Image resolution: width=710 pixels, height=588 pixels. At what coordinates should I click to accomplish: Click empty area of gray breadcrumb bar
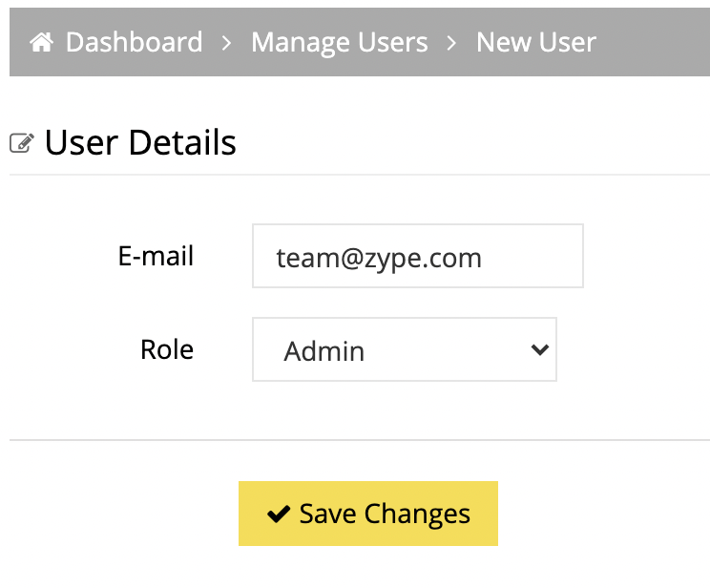652,42
